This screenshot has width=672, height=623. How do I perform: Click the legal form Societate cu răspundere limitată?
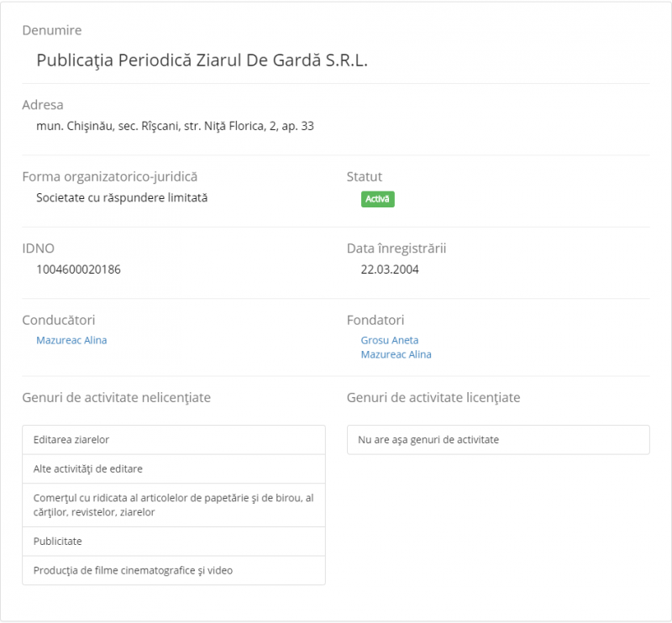click(122, 197)
